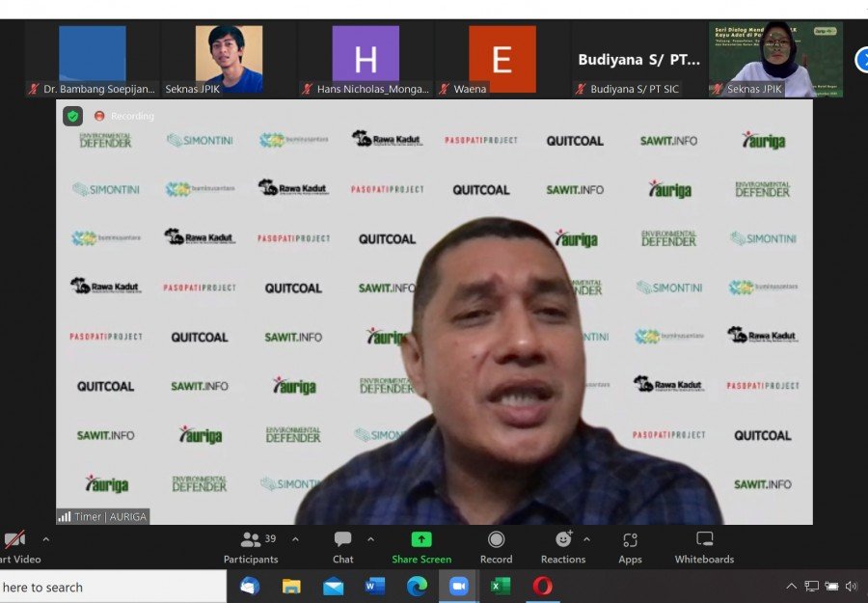This screenshot has width=868, height=603.
Task: Open Microsoft Excel from the taskbar
Action: click(x=501, y=587)
